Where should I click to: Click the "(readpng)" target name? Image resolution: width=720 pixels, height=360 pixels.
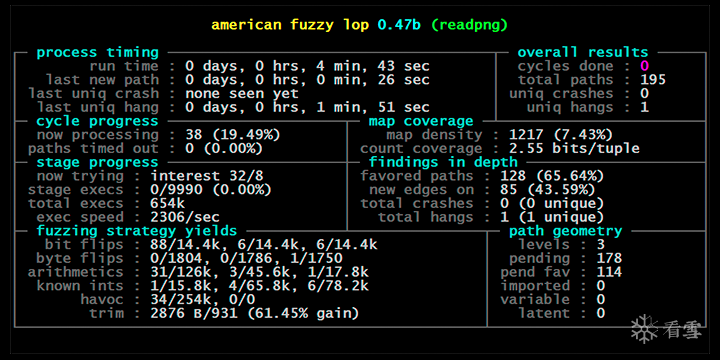[x=469, y=25]
